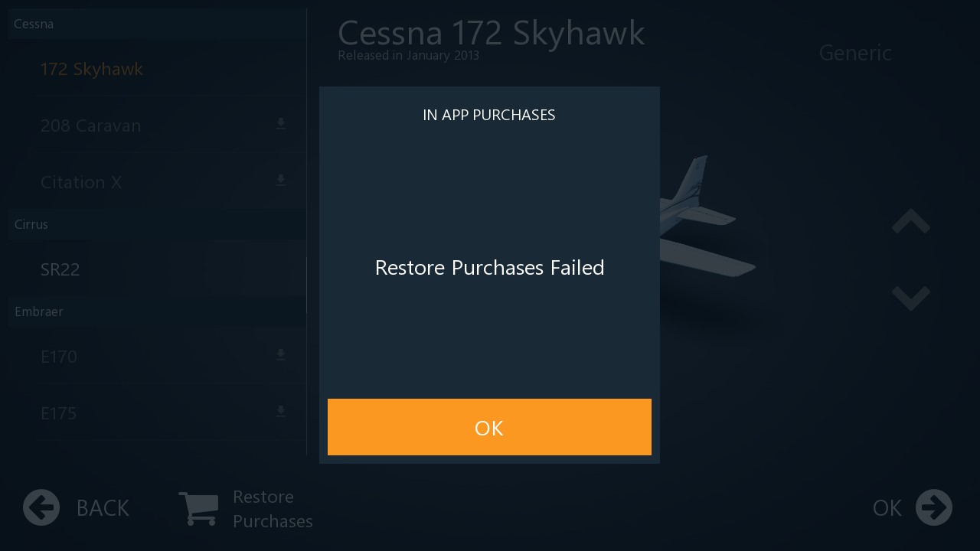Download the Citation X aircraft
The width and height of the screenshot is (980, 551).
pyautogui.click(x=281, y=181)
